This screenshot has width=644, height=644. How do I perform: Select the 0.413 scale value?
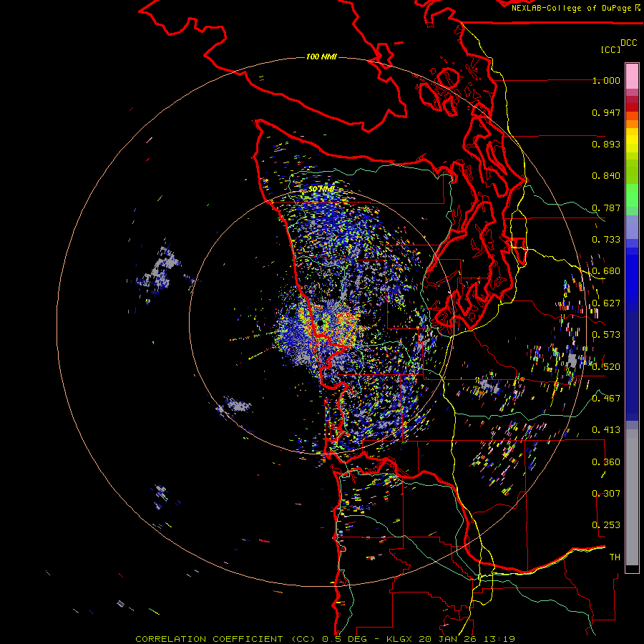coord(606,430)
